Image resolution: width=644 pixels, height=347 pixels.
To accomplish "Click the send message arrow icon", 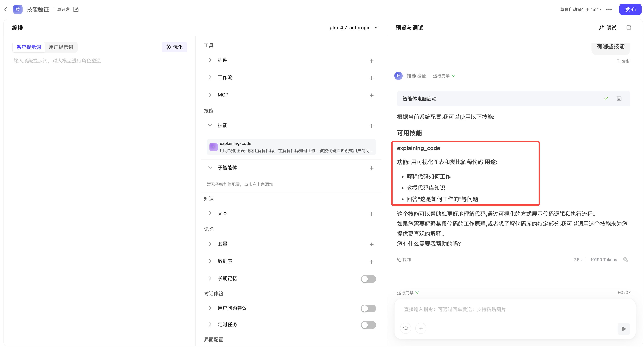I will click(624, 329).
